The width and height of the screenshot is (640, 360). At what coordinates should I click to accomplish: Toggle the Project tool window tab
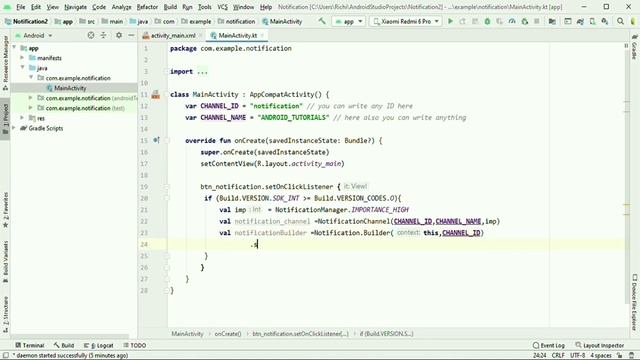[5, 119]
